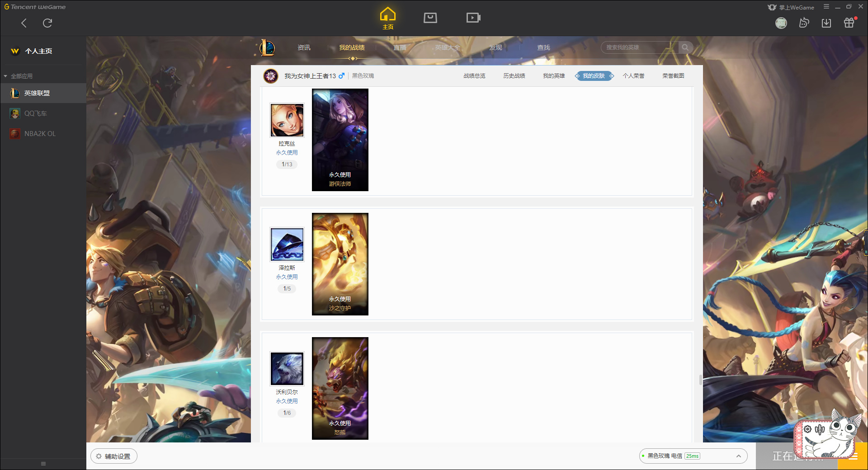
Task: Switch to 个人荣誉 sub-tab
Action: tap(633, 76)
